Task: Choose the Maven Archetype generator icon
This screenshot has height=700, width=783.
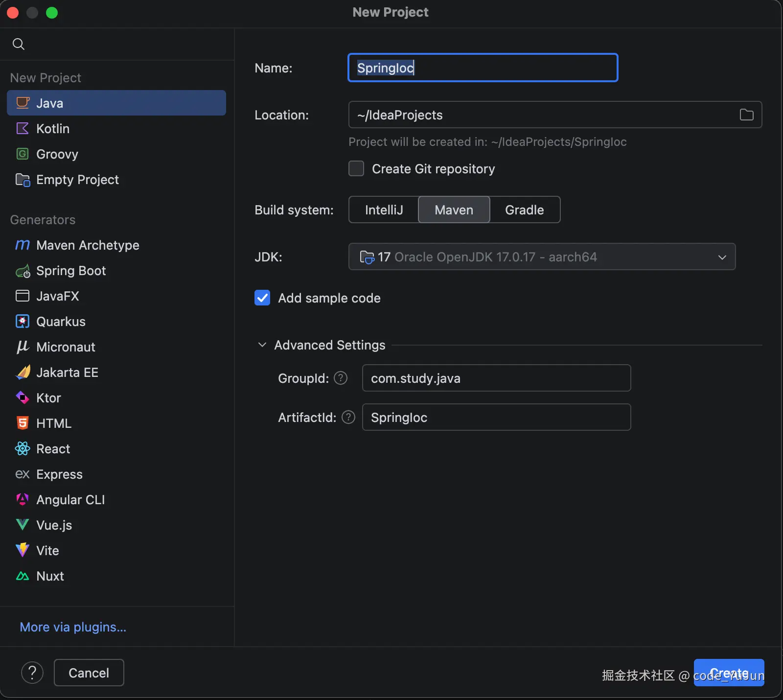Action: pyautogui.click(x=23, y=245)
